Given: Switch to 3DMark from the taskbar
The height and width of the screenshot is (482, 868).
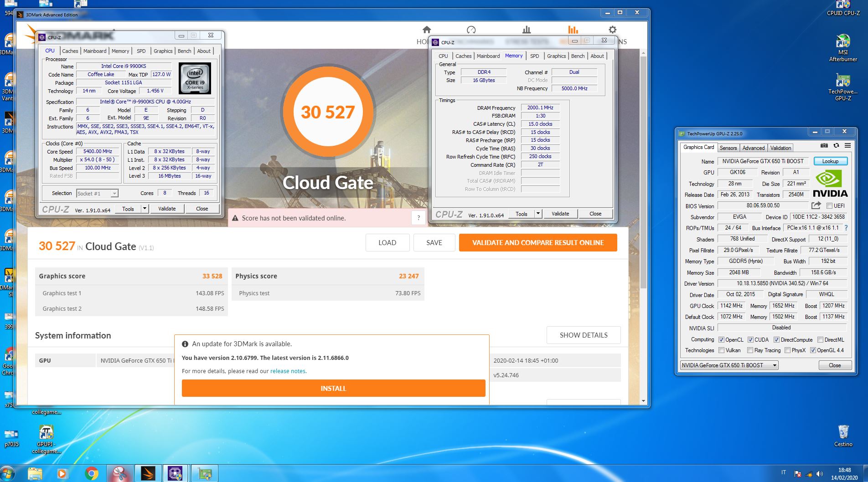Looking at the screenshot, I should point(148,474).
